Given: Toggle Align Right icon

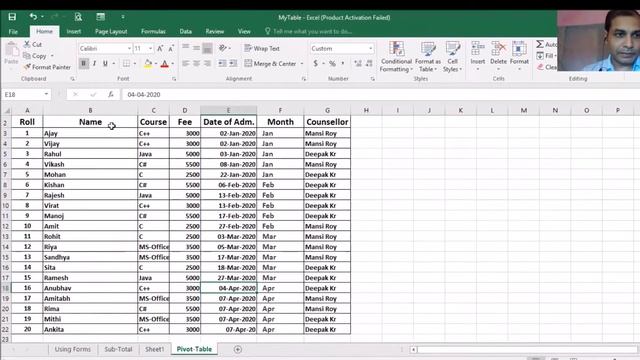Looking at the screenshot, I should point(207,63).
